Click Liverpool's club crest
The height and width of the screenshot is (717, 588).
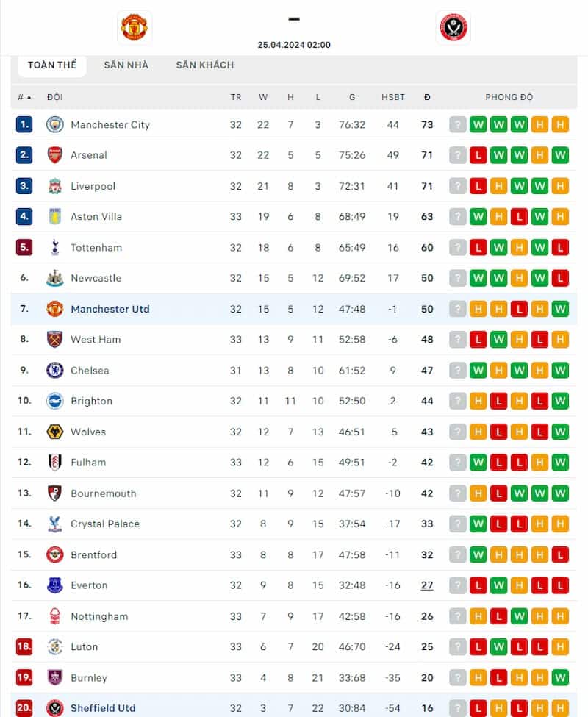[54, 186]
